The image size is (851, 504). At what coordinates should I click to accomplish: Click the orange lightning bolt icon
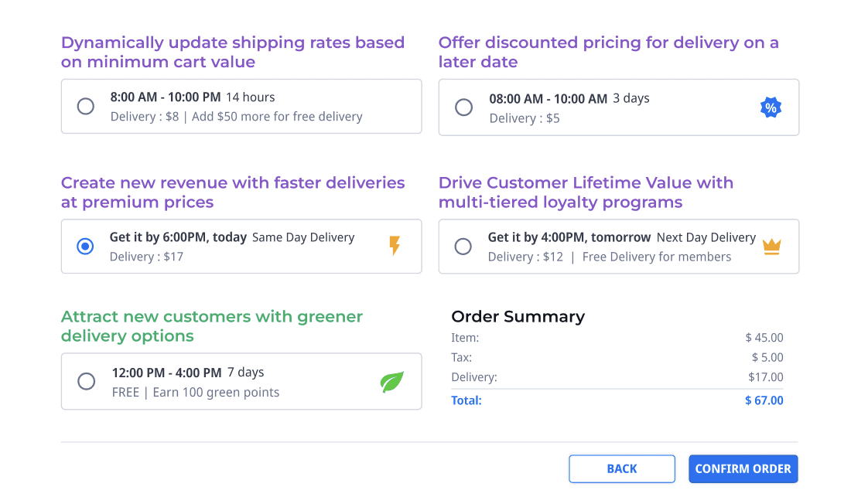tap(395, 246)
